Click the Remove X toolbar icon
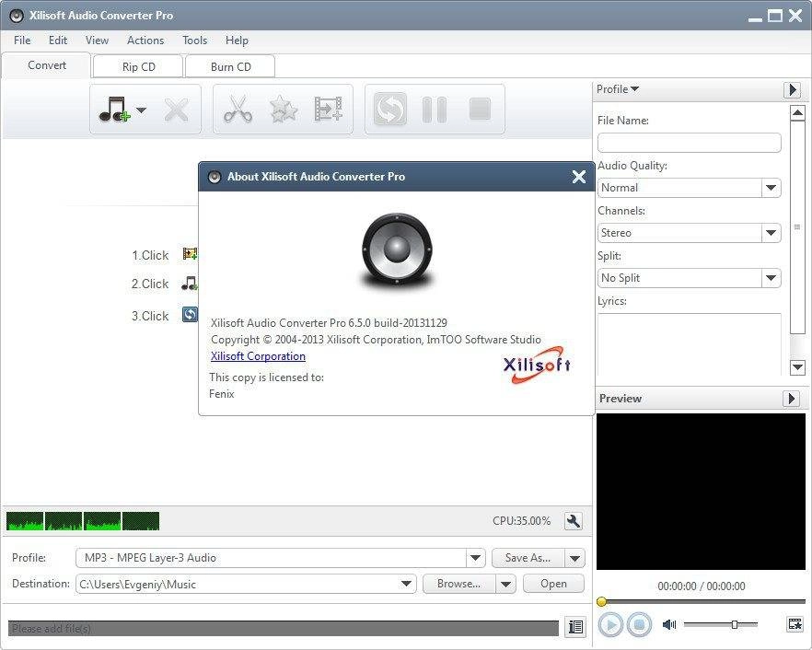The width and height of the screenshot is (812, 650). [x=176, y=110]
